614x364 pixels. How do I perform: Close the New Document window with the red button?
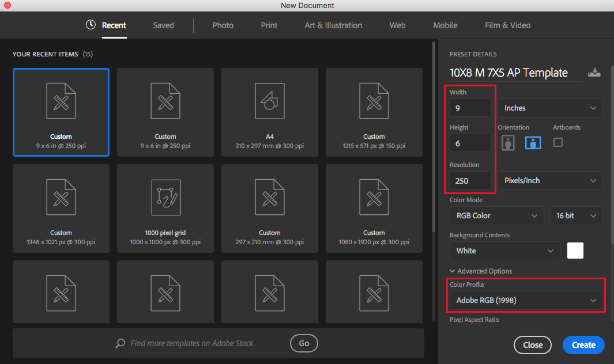[x=7, y=5]
